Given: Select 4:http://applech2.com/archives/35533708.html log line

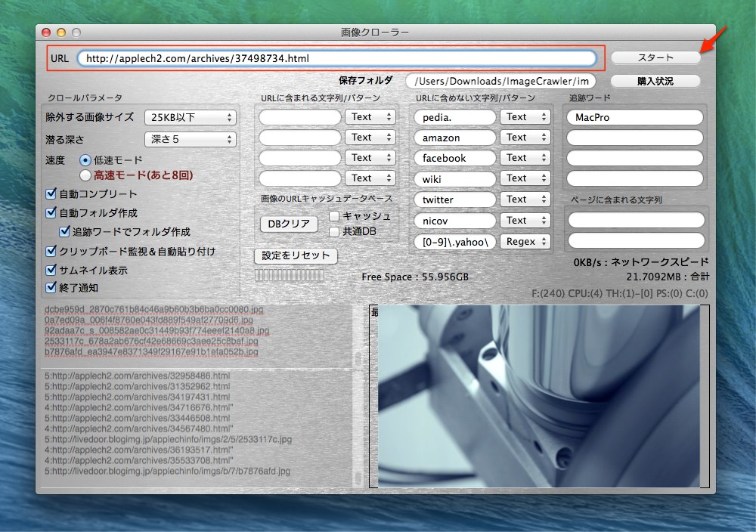Looking at the screenshot, I should pos(139,460).
